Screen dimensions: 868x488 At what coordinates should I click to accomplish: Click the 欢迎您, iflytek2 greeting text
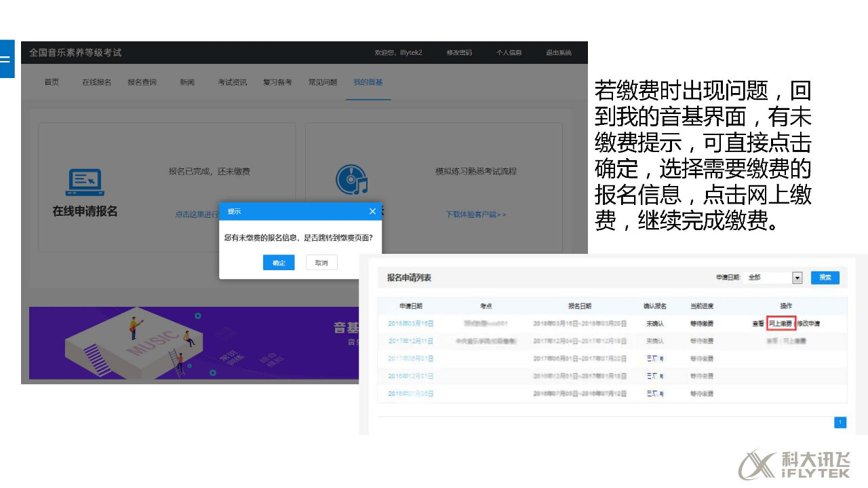[398, 53]
